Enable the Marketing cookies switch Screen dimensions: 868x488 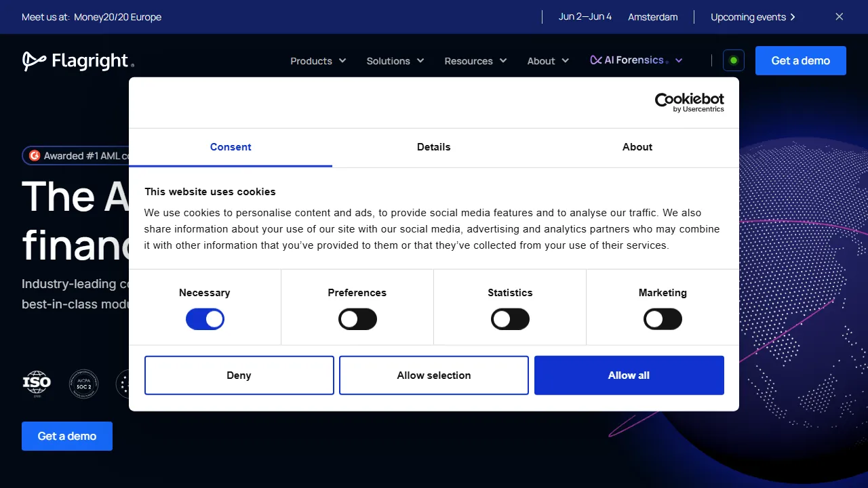(x=663, y=319)
